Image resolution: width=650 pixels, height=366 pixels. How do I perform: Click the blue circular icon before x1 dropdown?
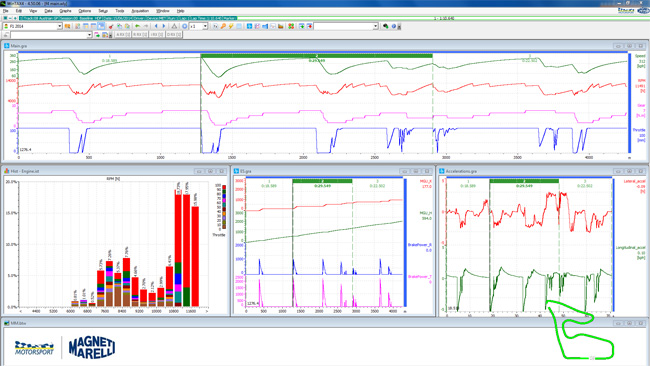[x=184, y=26]
